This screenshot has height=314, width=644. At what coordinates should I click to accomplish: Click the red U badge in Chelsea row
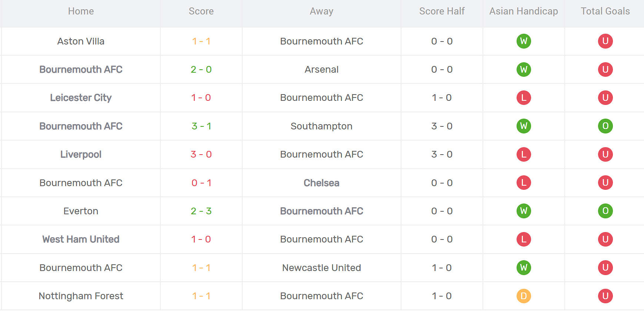[x=605, y=183]
